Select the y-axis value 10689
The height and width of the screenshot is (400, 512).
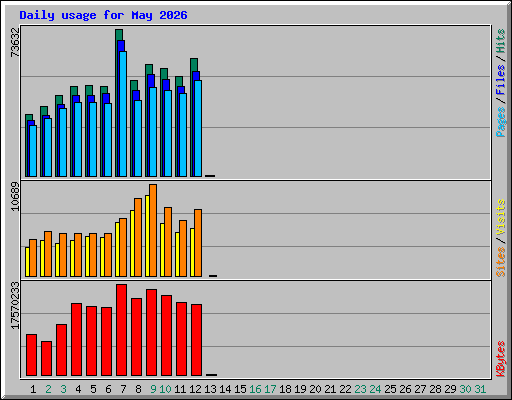[15, 196]
